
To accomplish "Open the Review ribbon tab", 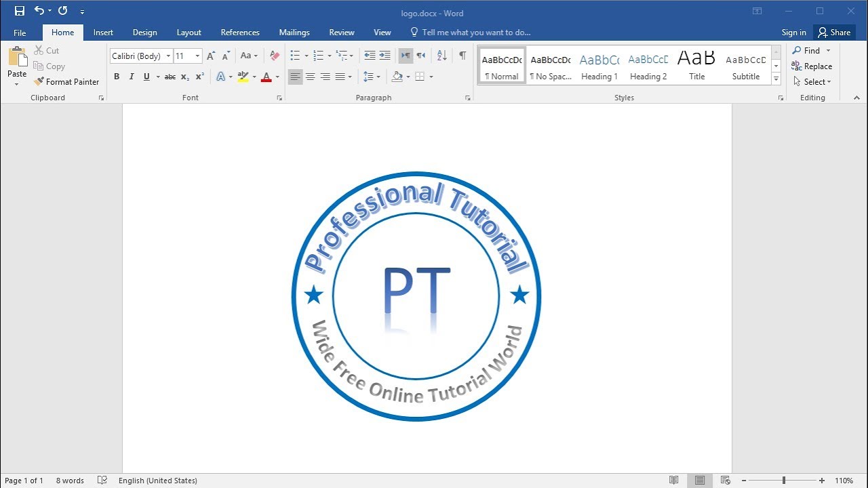I will pos(342,32).
